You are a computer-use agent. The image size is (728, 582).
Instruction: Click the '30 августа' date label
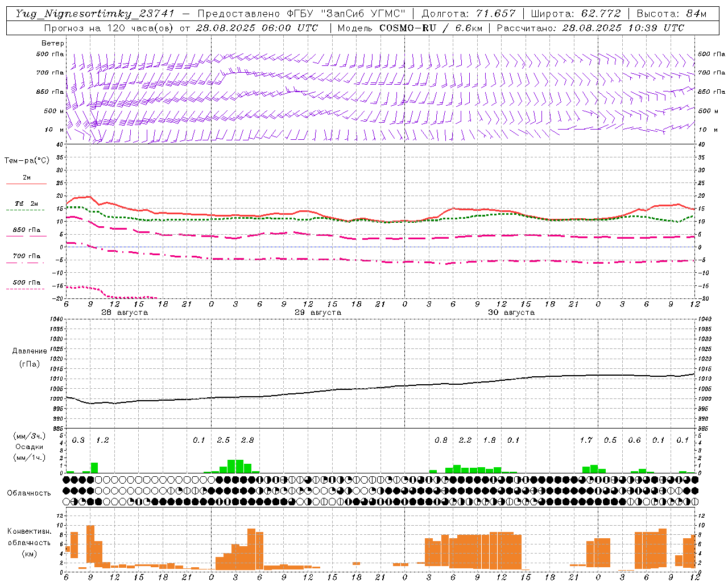point(511,313)
